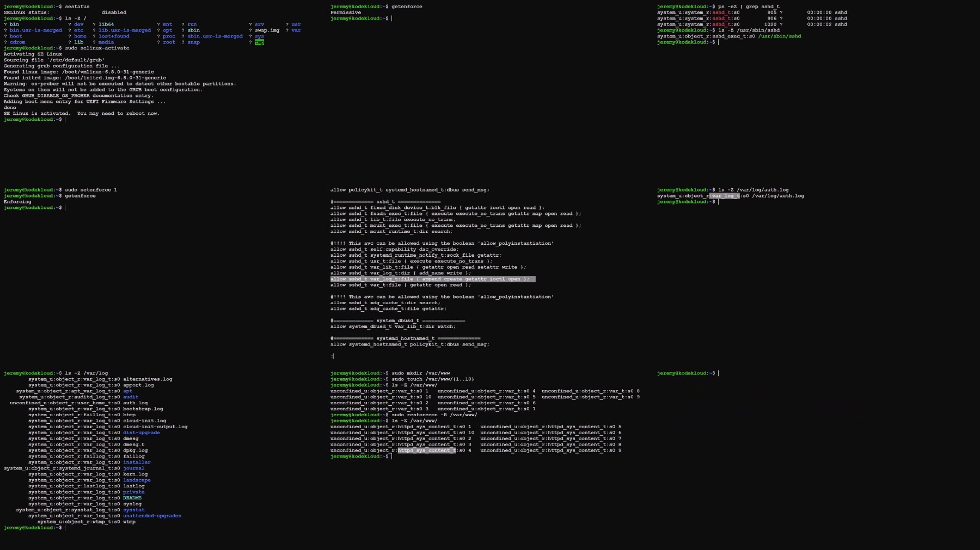This screenshot has width=980, height=550.
Task: Click the dist-upgrade directory entry
Action: click(x=141, y=432)
